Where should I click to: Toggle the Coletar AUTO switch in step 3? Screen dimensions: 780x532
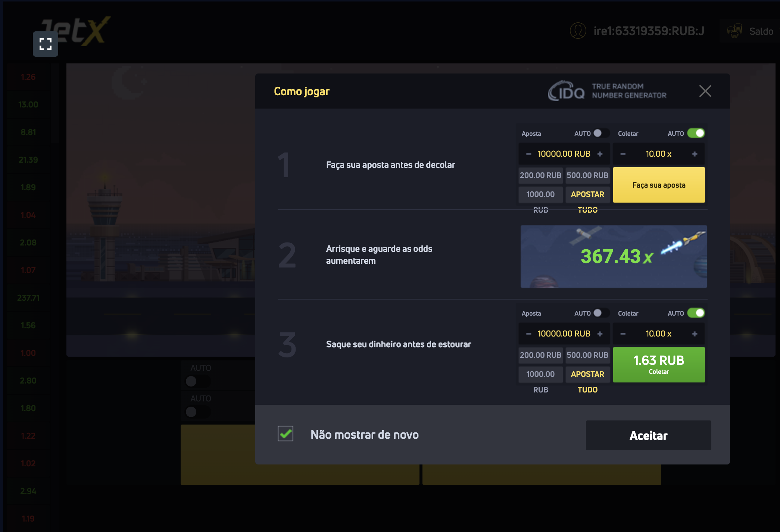pyautogui.click(x=696, y=313)
